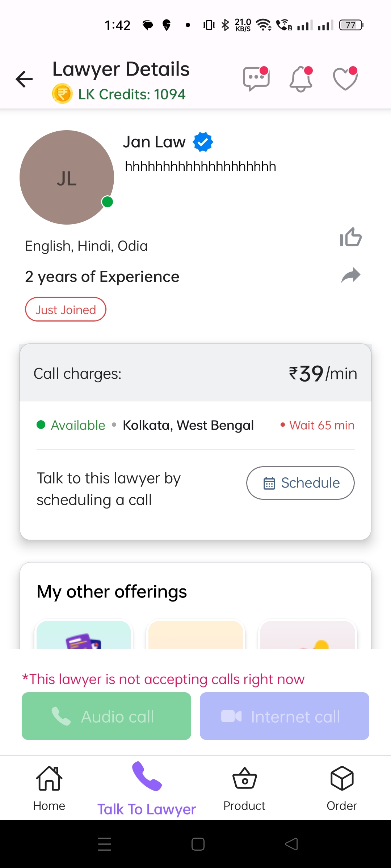Start an Audio call
Viewport: 391px width, 868px height.
106,716
